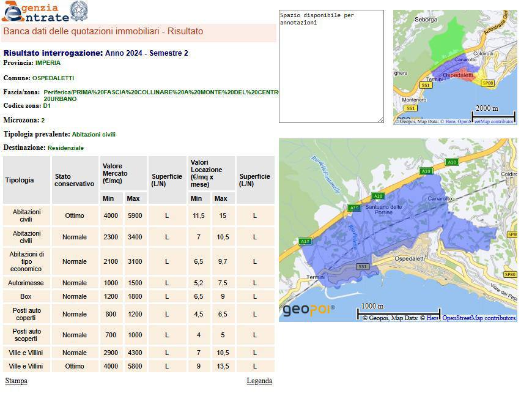Click the SP80 road shield on small map
Viewport: 532px width, 393px height.
pos(487,83)
